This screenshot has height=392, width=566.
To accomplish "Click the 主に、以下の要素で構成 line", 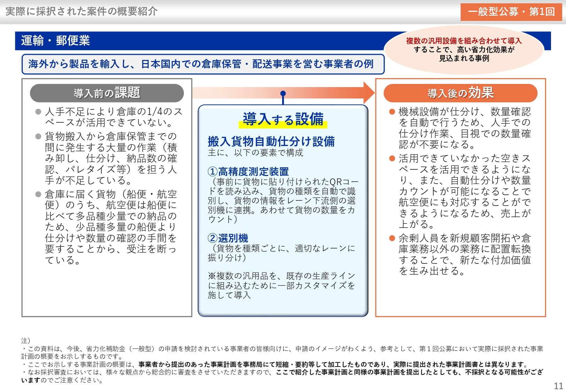I will click(255, 153).
